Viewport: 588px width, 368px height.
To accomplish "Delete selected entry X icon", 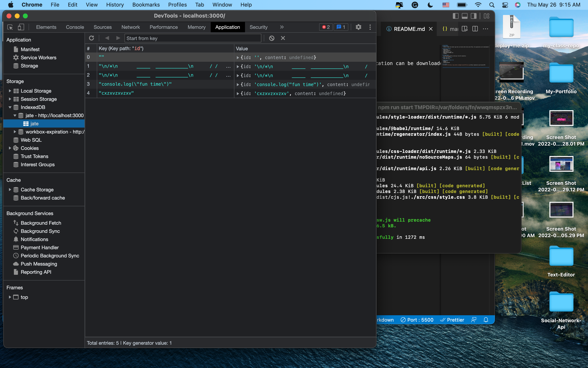I will 283,38.
